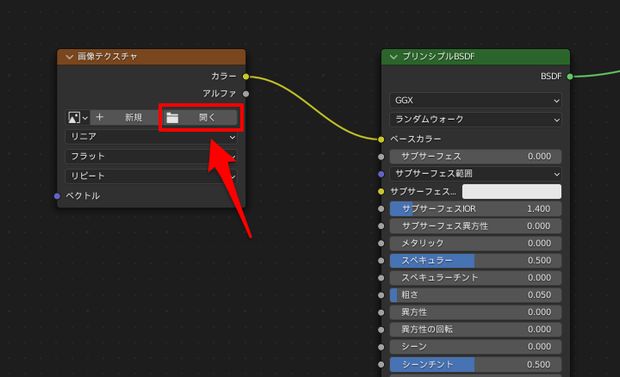Screen dimensions: 620x377
Task: Click the サブサーフェス異方性 value field
Action: [475, 226]
